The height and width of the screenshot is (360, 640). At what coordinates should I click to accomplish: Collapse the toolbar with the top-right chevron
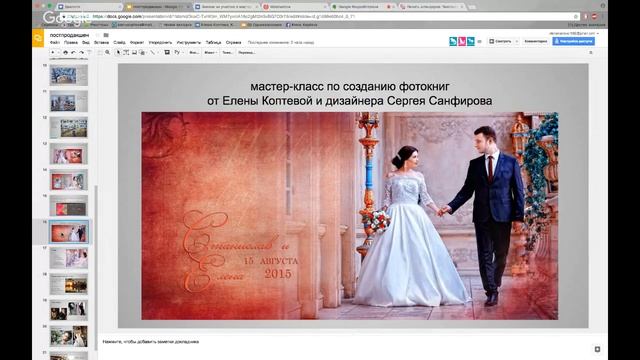pos(591,53)
